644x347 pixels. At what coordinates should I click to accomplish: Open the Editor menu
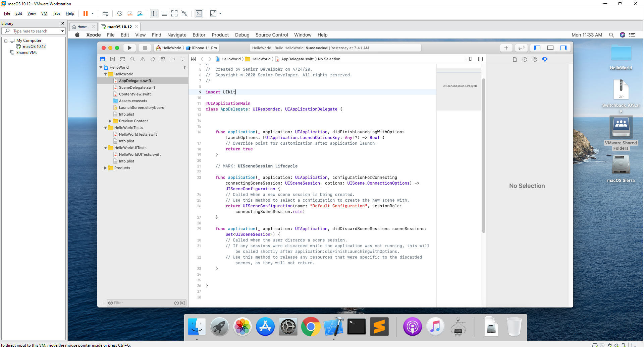pos(199,35)
